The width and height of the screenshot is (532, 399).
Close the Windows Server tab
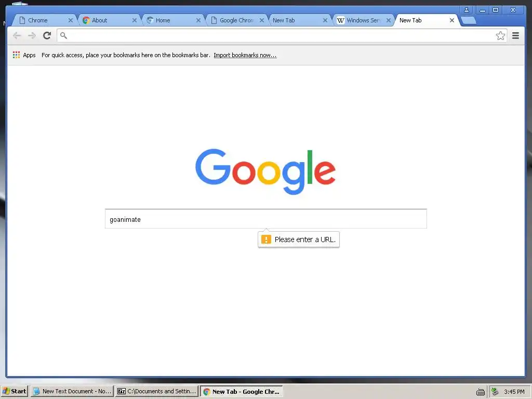[389, 20]
